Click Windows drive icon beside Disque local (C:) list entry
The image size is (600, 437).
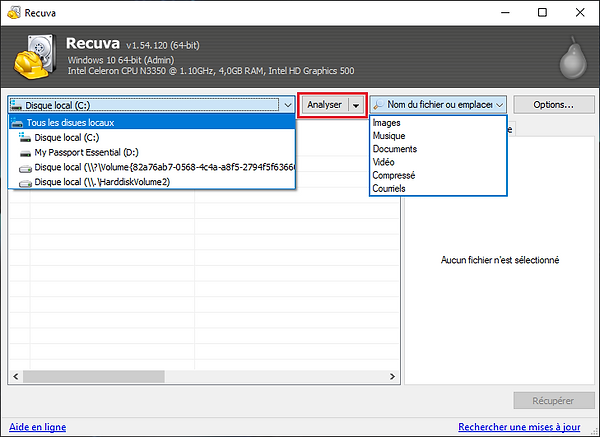click(25, 137)
